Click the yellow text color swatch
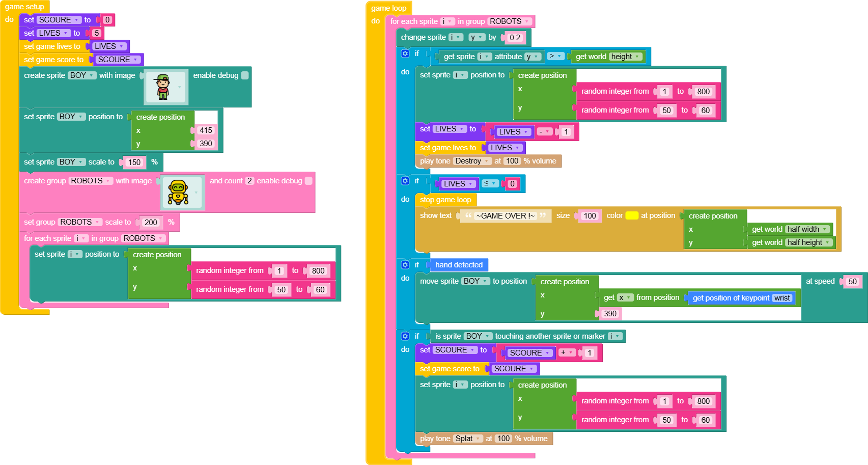The width and height of the screenshot is (868, 465). [x=632, y=215]
